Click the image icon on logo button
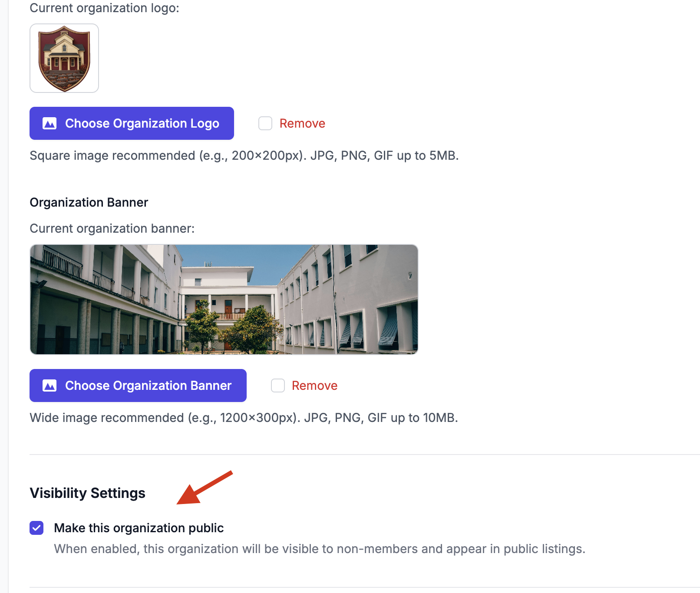This screenshot has width=700, height=593. coord(50,124)
